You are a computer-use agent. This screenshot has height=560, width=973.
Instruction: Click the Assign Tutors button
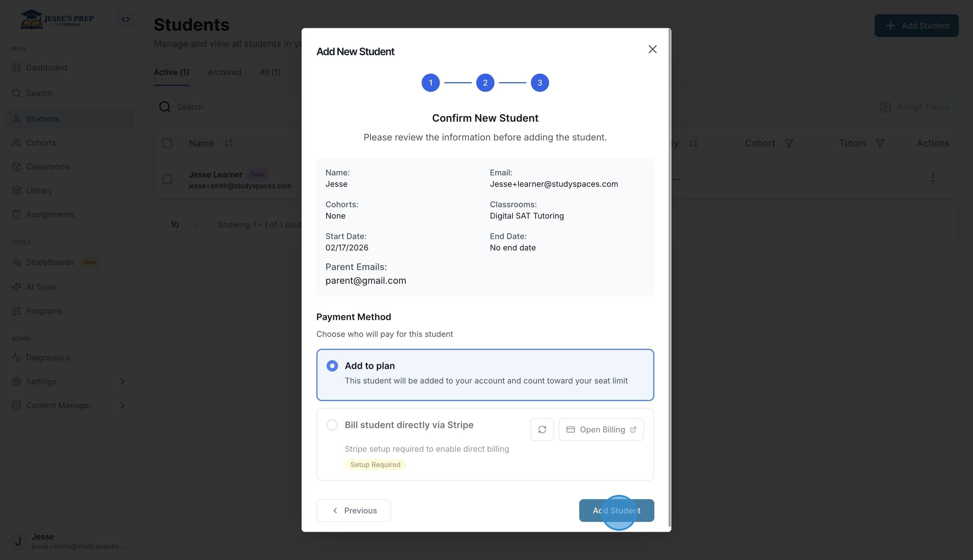[x=914, y=107]
